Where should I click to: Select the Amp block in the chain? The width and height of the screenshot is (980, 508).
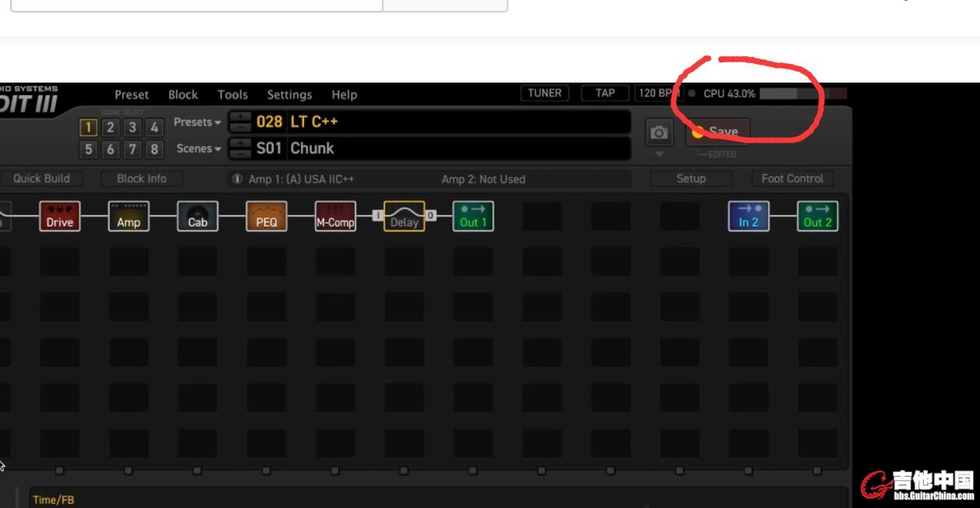(129, 216)
